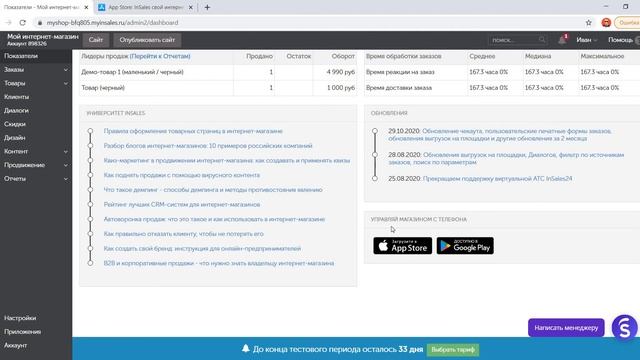Open Рейтинг лучших CRM-систем article

(182, 205)
